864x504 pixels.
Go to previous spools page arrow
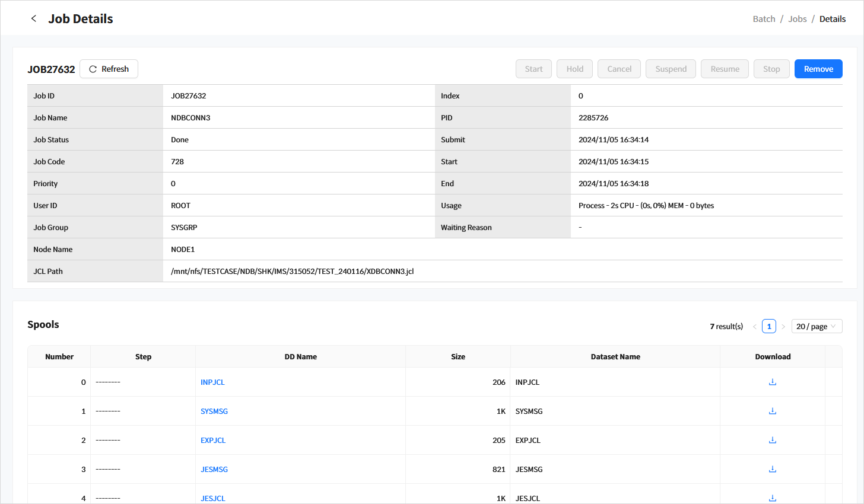tap(754, 327)
